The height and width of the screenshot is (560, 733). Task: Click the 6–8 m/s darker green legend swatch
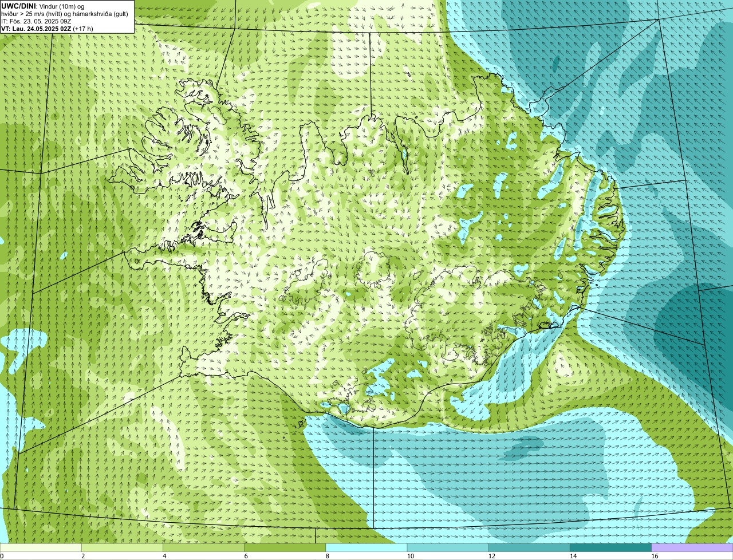point(285,547)
